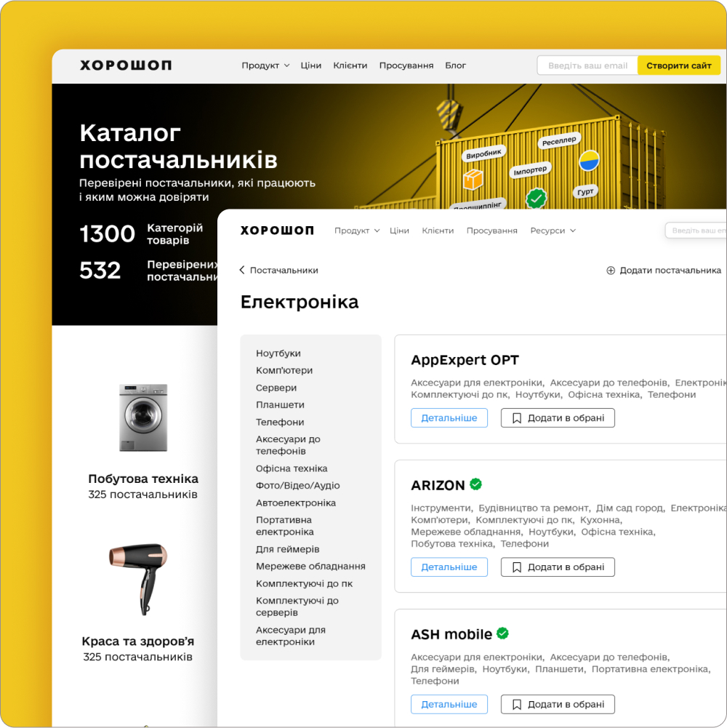This screenshot has width=727, height=728.
Task: Click the Реселлер tag on the container
Action: click(x=559, y=140)
